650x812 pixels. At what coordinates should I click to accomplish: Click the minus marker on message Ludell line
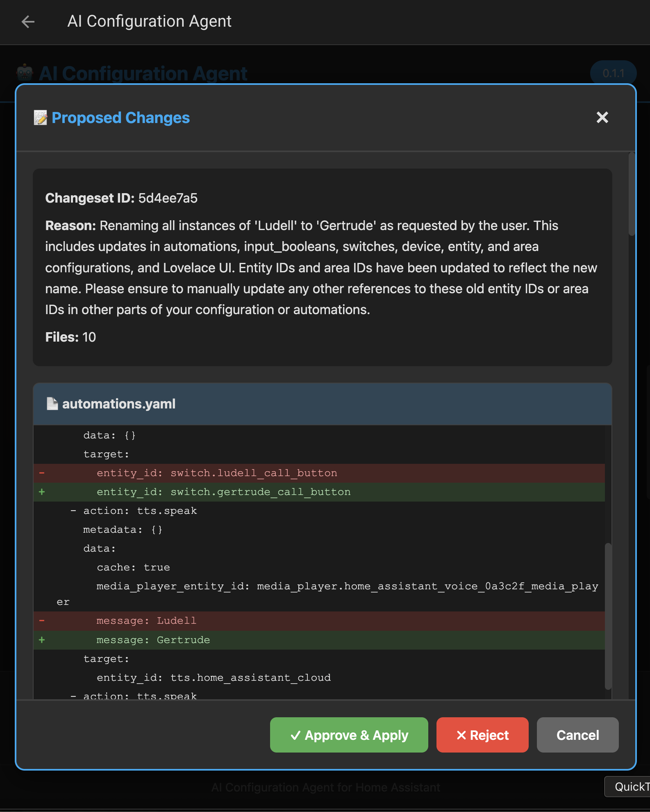(x=42, y=620)
